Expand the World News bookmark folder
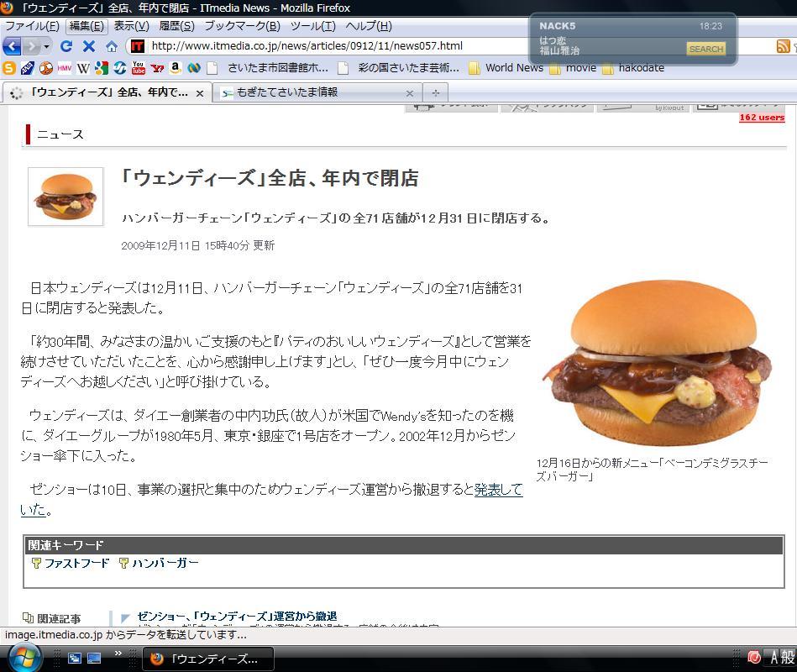This screenshot has width=797, height=672. click(x=506, y=67)
